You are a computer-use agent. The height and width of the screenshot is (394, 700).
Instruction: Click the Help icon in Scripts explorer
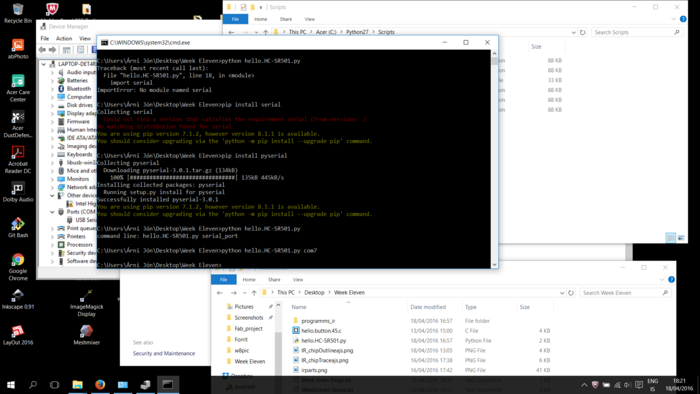click(683, 19)
